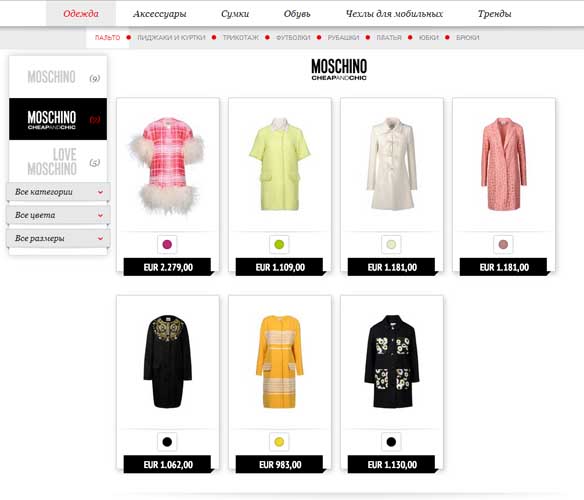
Task: Click the EUR 2.279,00 price button
Action: point(168,267)
